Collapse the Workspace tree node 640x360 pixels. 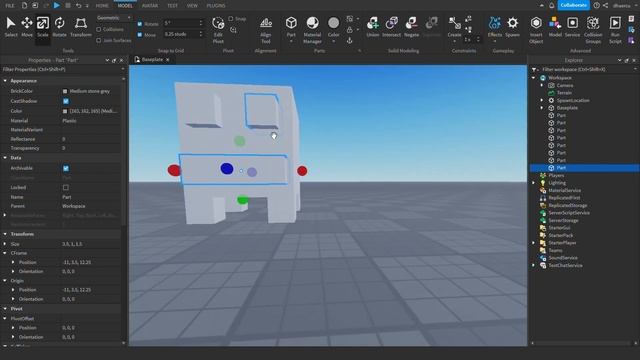click(x=534, y=78)
